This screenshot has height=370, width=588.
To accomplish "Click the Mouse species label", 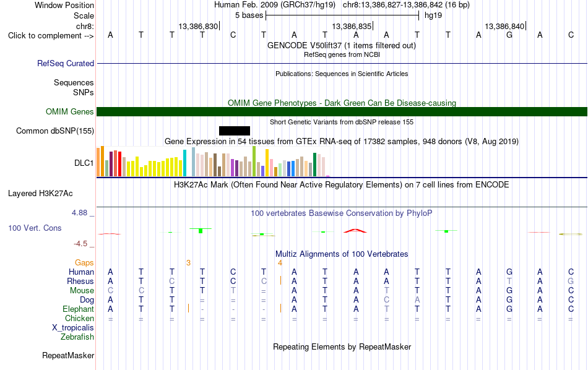I will 82,291.
